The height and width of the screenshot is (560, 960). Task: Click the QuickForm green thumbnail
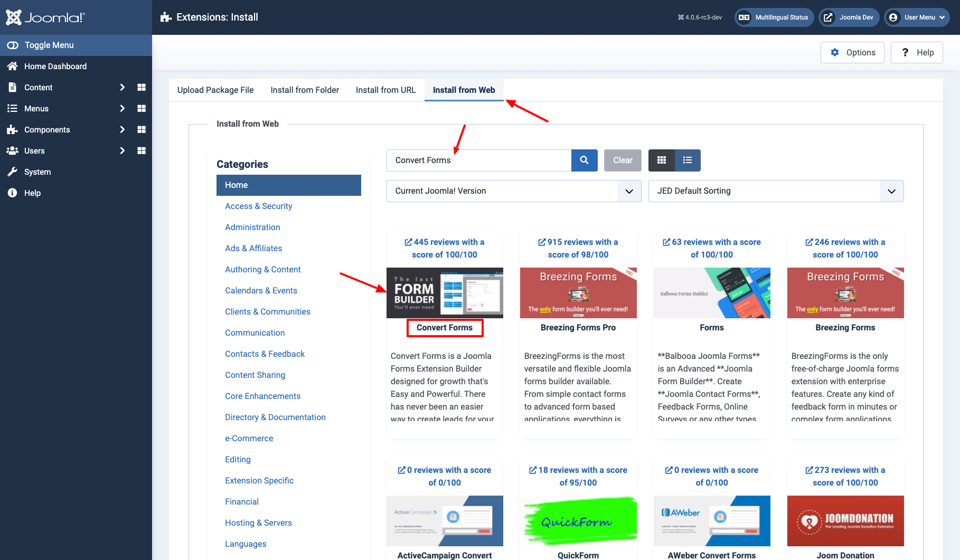tap(578, 521)
